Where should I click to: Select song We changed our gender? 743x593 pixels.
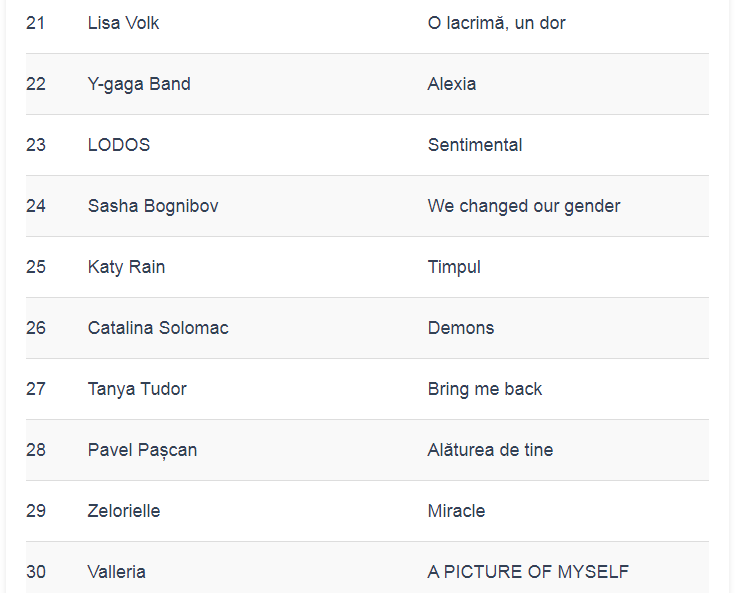524,206
